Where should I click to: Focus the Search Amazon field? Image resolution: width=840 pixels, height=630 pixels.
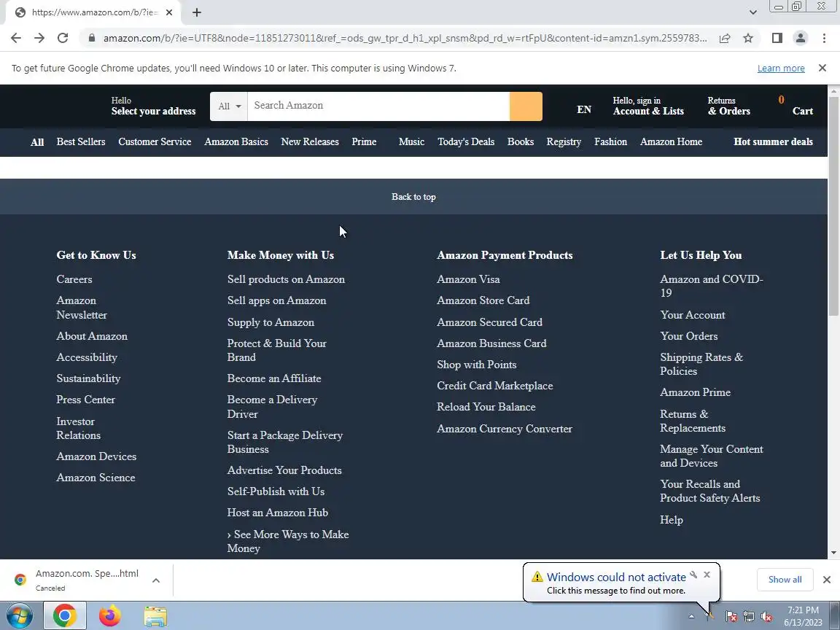coord(378,106)
